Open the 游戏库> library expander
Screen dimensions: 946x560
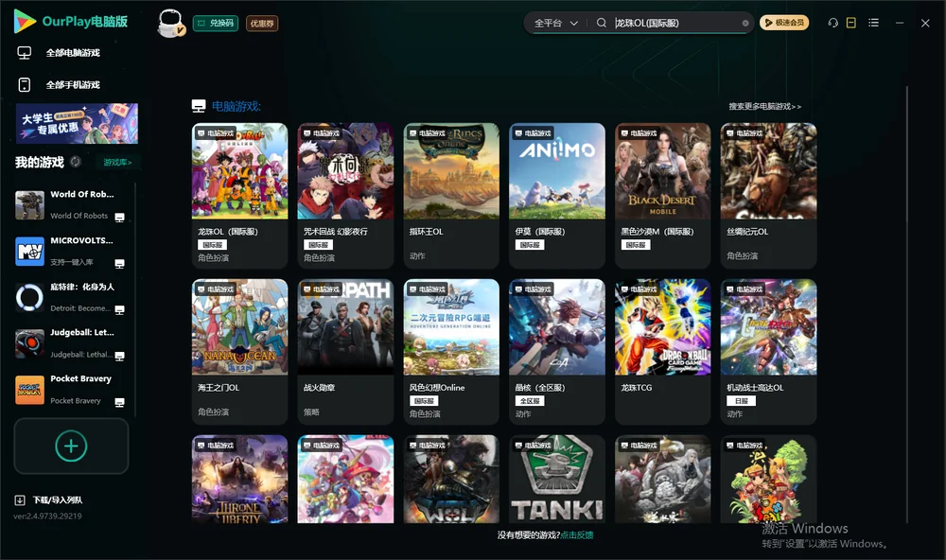pos(117,162)
